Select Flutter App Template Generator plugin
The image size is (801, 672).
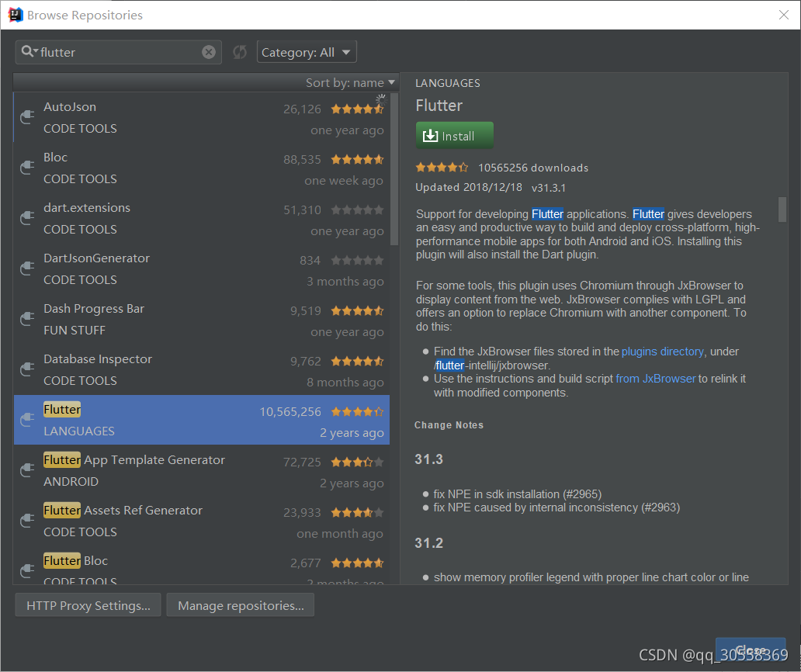(x=202, y=470)
